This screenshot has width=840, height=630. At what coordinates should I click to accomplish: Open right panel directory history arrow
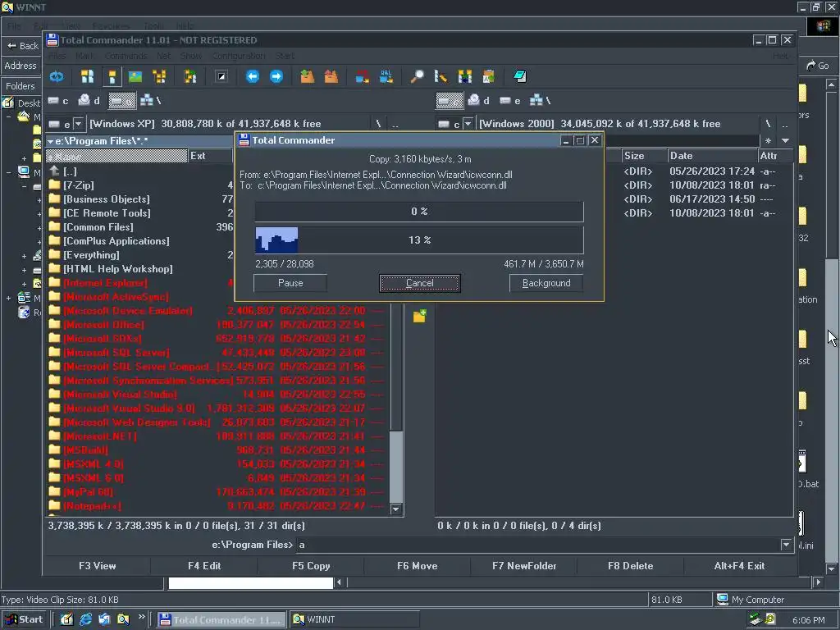pos(785,141)
